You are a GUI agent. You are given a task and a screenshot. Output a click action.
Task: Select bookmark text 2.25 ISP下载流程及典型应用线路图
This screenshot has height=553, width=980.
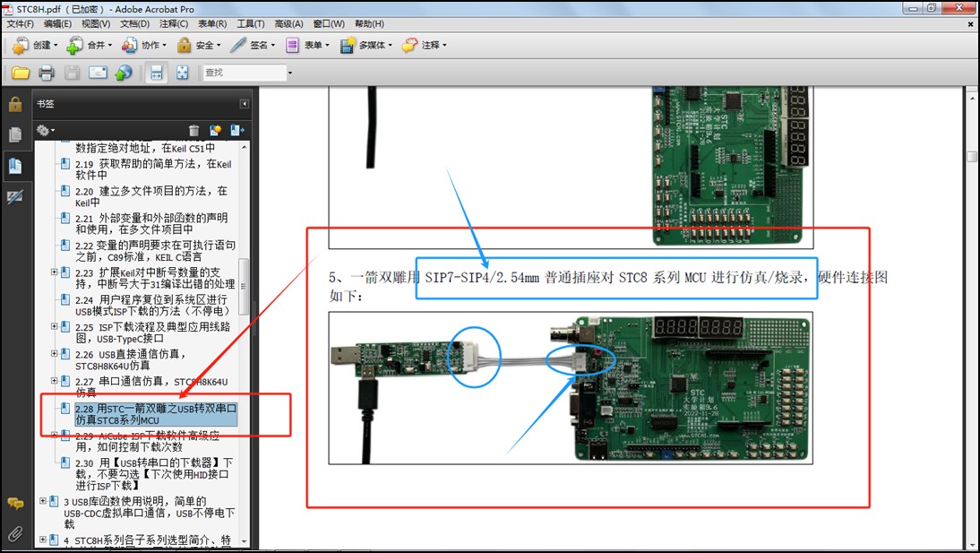[x=152, y=333]
